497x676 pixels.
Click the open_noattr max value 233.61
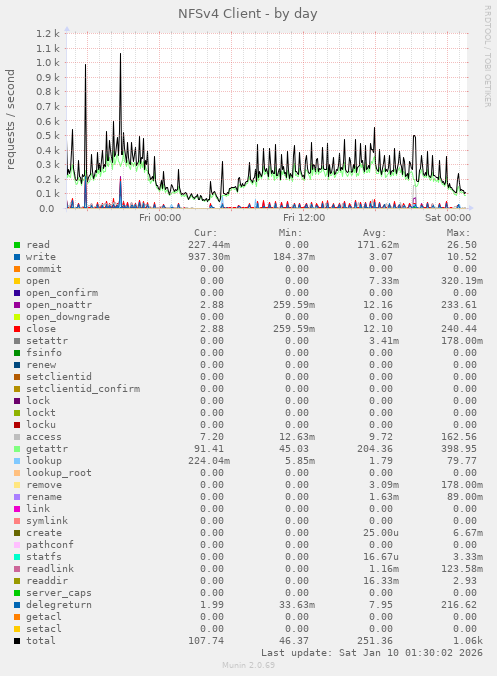(x=459, y=305)
